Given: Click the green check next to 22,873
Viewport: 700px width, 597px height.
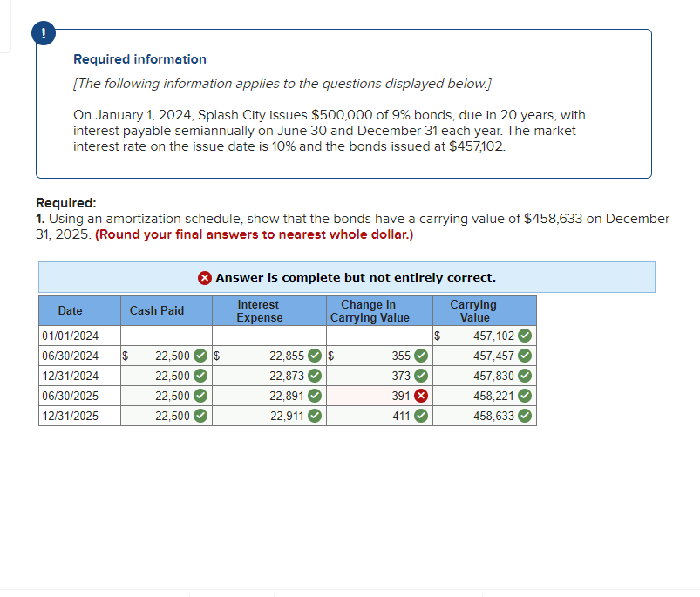Looking at the screenshot, I should tap(315, 376).
